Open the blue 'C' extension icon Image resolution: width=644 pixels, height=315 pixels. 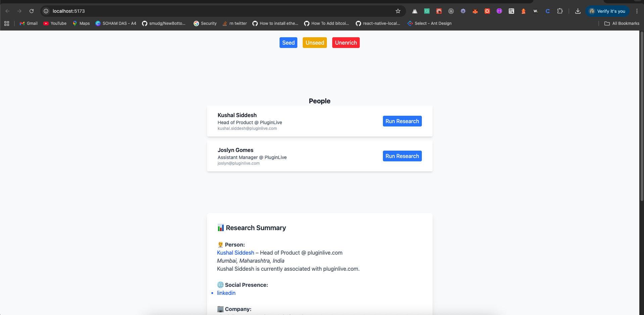tap(548, 11)
